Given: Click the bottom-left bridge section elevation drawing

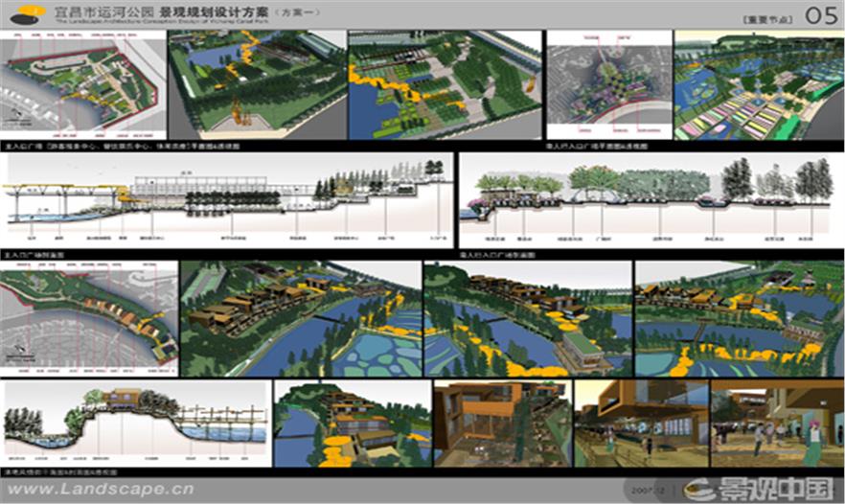Looking at the screenshot, I should [x=134, y=422].
